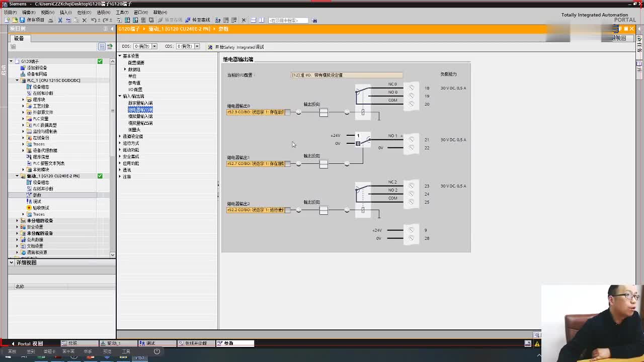Image resolution: width=644 pixels, height=362 pixels.
Task: Open the CDS dropdown
Action: point(197,46)
